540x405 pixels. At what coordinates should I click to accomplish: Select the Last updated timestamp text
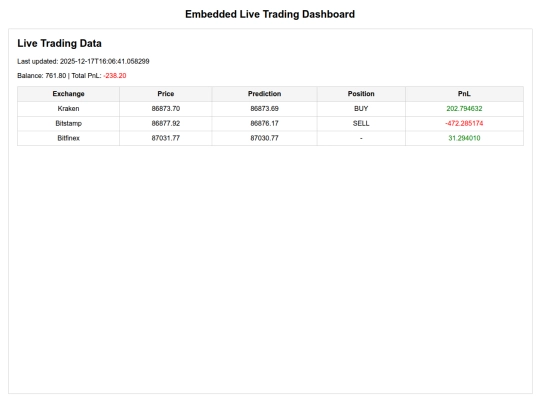pos(83,61)
